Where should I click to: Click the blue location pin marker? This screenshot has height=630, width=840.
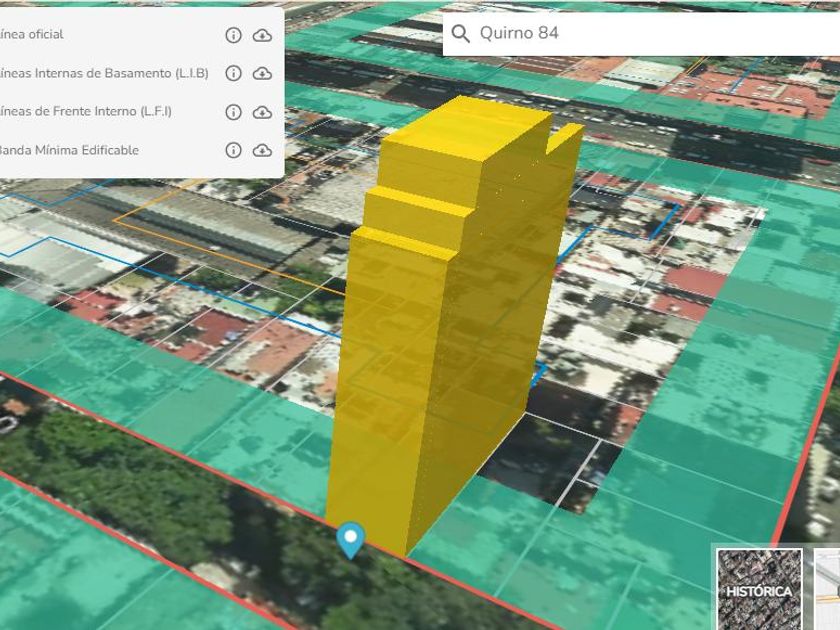pyautogui.click(x=350, y=538)
